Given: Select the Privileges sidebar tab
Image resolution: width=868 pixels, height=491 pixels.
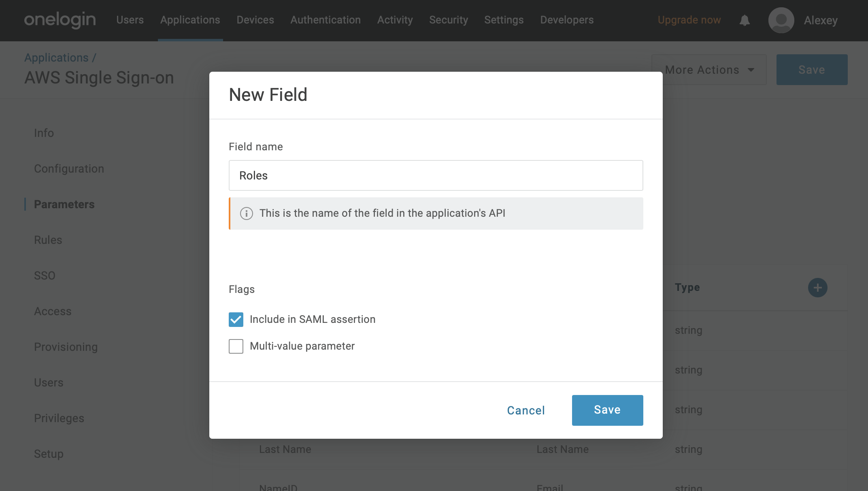Looking at the screenshot, I should 59,418.
